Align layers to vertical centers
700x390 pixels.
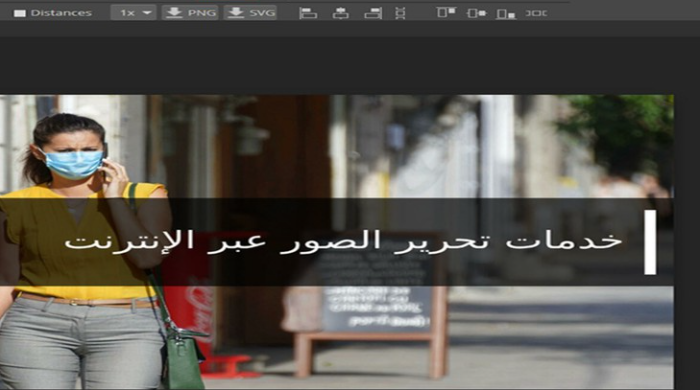pyautogui.click(x=476, y=13)
